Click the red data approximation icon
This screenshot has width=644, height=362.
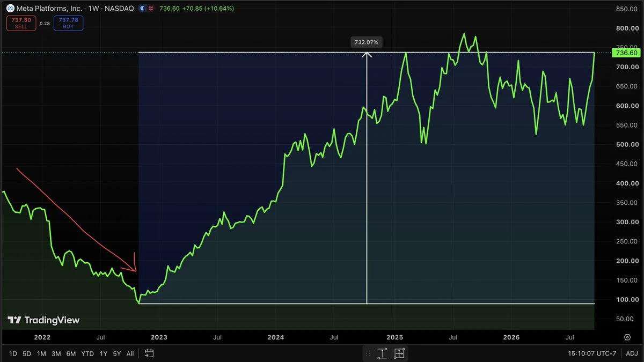[151, 9]
